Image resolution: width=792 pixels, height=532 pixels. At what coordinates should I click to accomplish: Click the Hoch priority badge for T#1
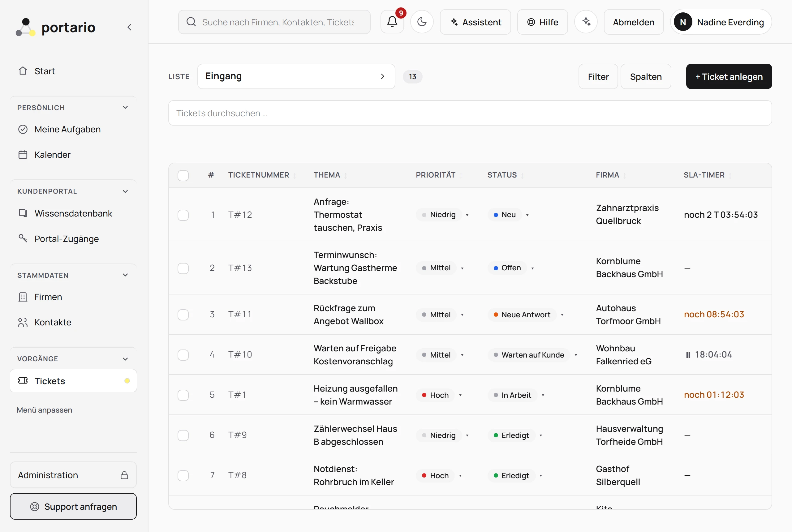pos(435,395)
